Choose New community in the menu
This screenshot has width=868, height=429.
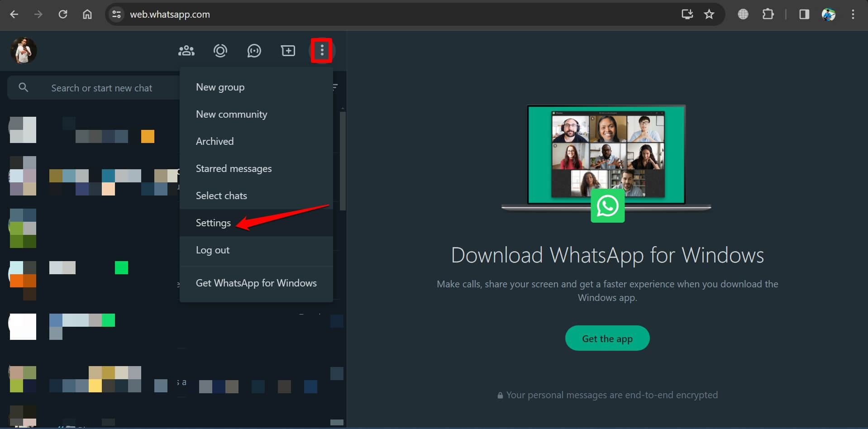[x=256, y=114]
